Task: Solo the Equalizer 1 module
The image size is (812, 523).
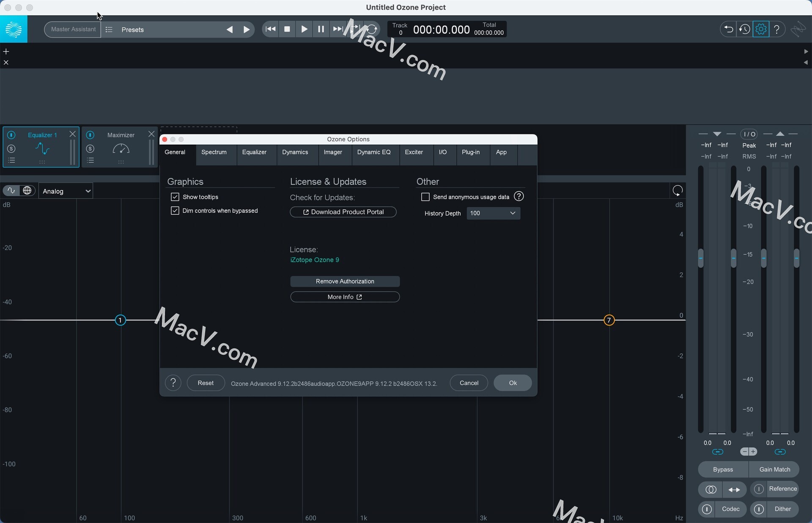Action: 11,149
